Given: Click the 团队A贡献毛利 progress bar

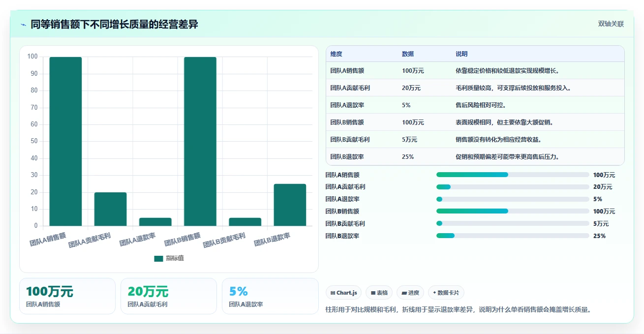Looking at the screenshot, I should pos(513,187).
